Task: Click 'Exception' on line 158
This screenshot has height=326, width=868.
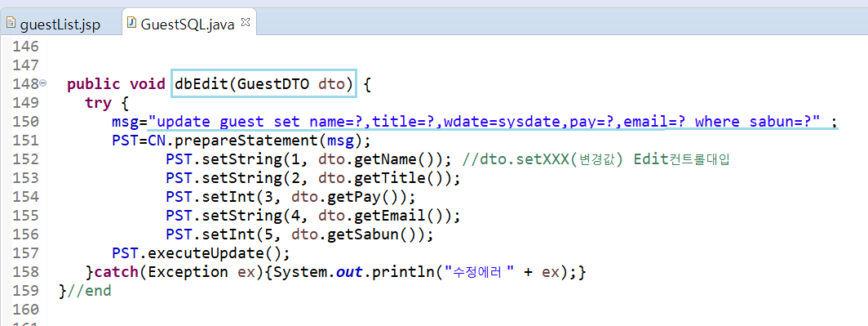Action: tap(188, 271)
